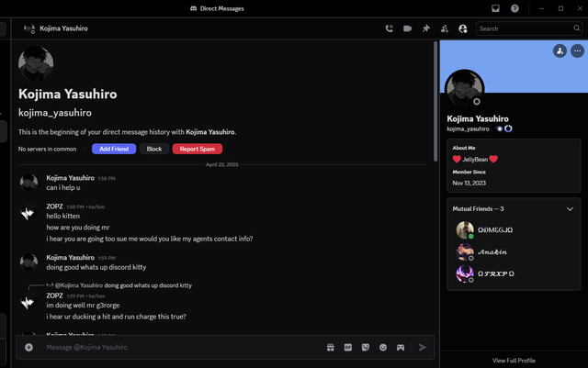Open the sticker picker
This screenshot has width=588, height=368.
(x=366, y=348)
